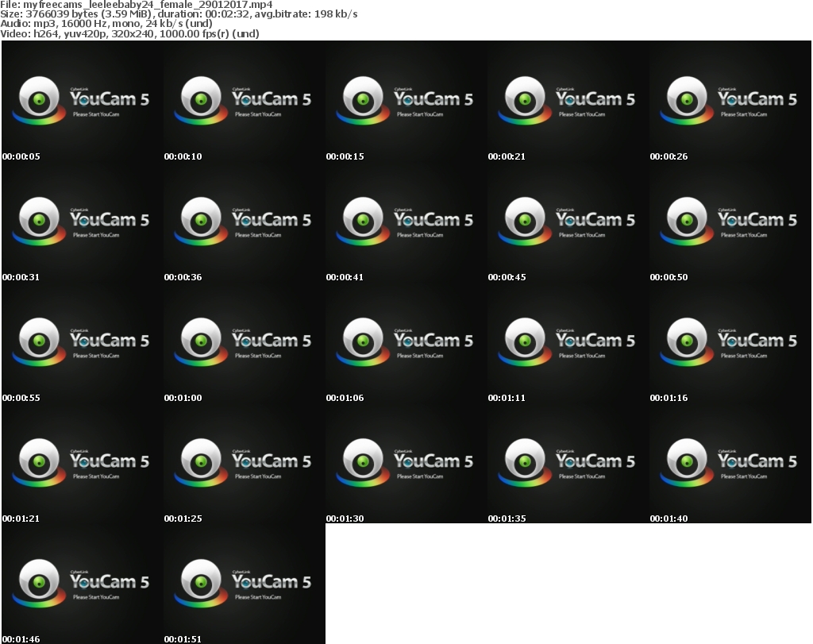Image resolution: width=813 pixels, height=644 pixels.
Task: View the thumbnail frame at 00:01:06
Action: 406,342
